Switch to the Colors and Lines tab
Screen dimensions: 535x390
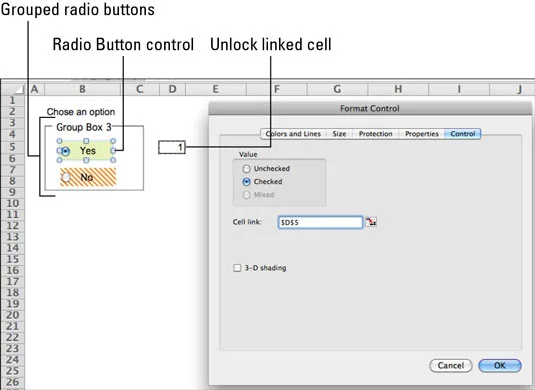[x=293, y=134]
